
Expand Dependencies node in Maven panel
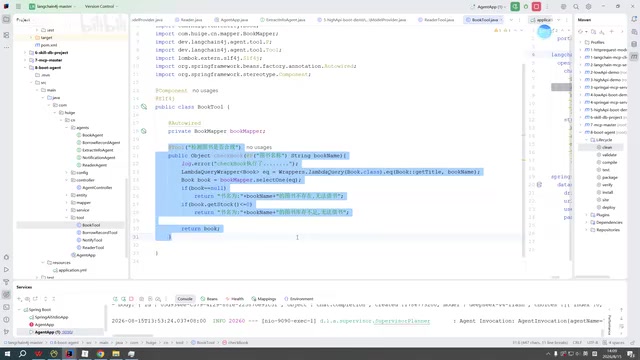click(587, 222)
